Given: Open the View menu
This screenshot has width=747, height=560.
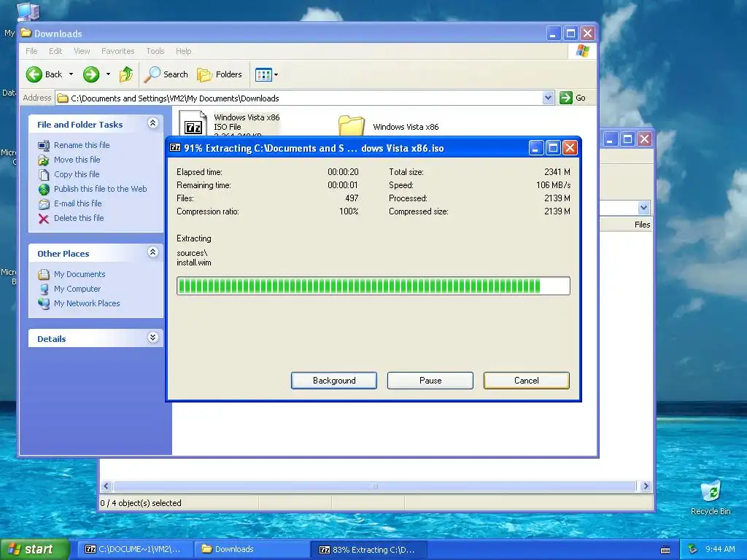Looking at the screenshot, I should pyautogui.click(x=82, y=51).
